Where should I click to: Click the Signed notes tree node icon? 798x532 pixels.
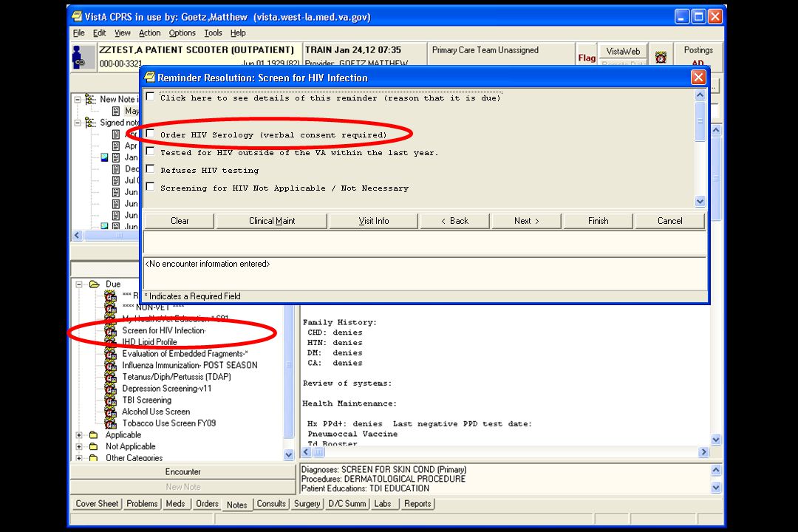pyautogui.click(x=91, y=122)
